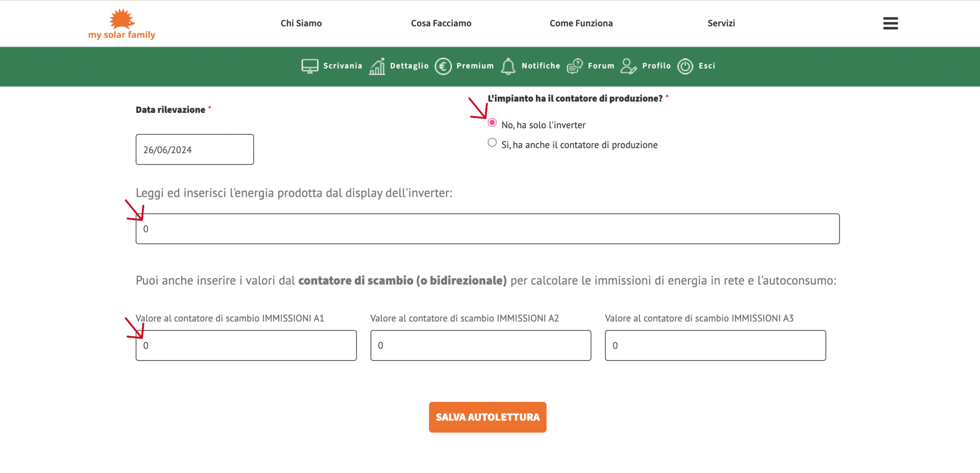Click the Scrivania monitor icon
The width and height of the screenshot is (980, 473).
[310, 66]
